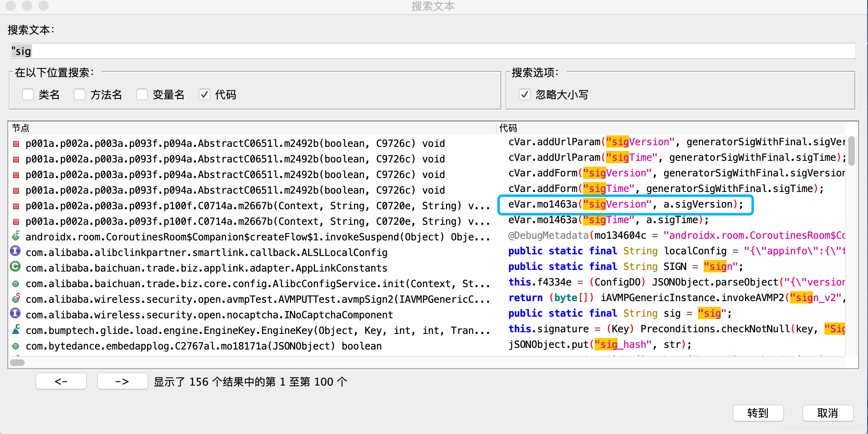
Task: Enable the 类名 search checkbox
Action: click(x=28, y=95)
